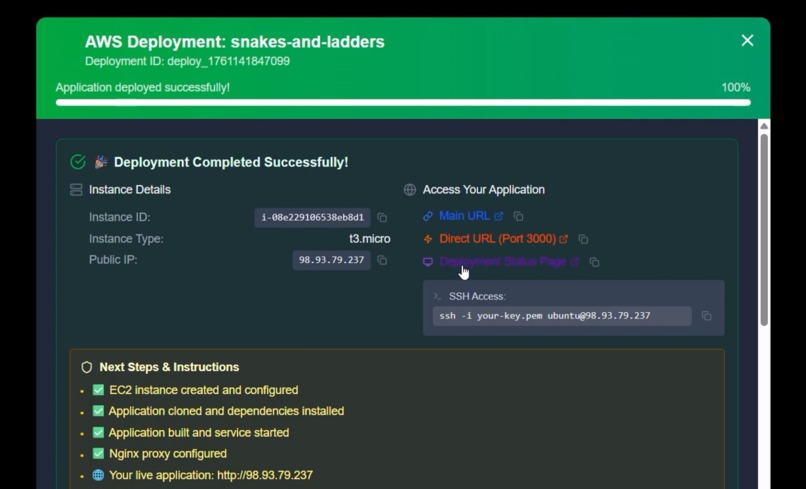This screenshot has width=806, height=489.
Task: Click the 'Next Steps & Instructions' heading
Action: pyautogui.click(x=169, y=367)
